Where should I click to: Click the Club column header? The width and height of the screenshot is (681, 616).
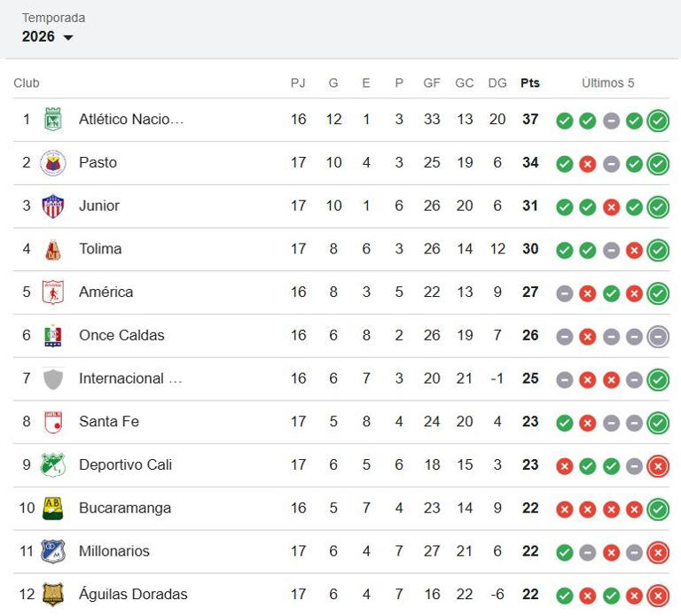(27, 83)
